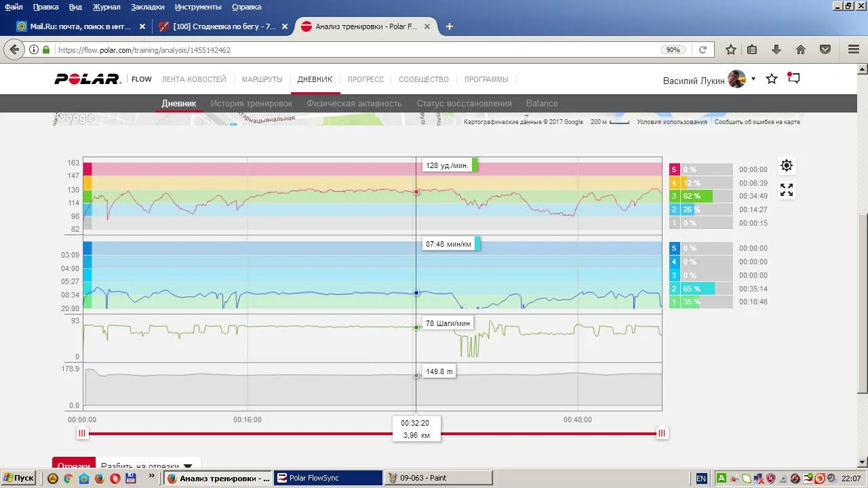Open the 'Закладки' browser menu
Image resolution: width=868 pixels, height=488 pixels.
146,7
